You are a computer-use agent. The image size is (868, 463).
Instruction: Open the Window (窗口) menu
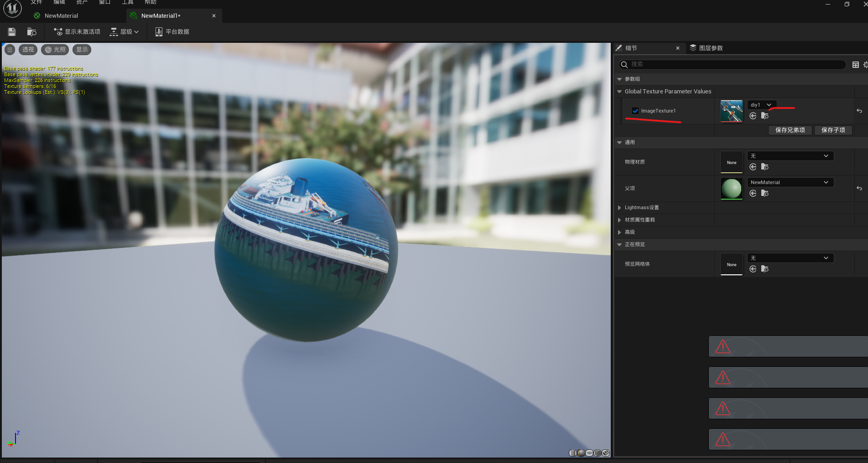pos(105,2)
